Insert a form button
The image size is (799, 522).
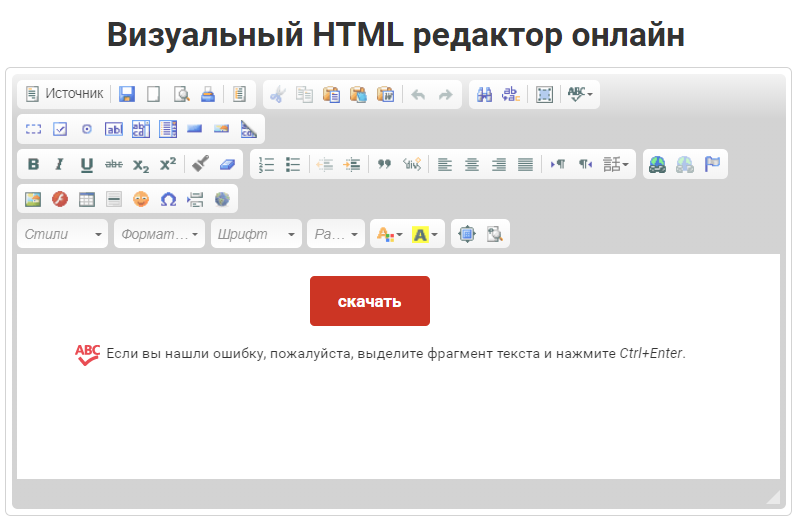[195, 129]
